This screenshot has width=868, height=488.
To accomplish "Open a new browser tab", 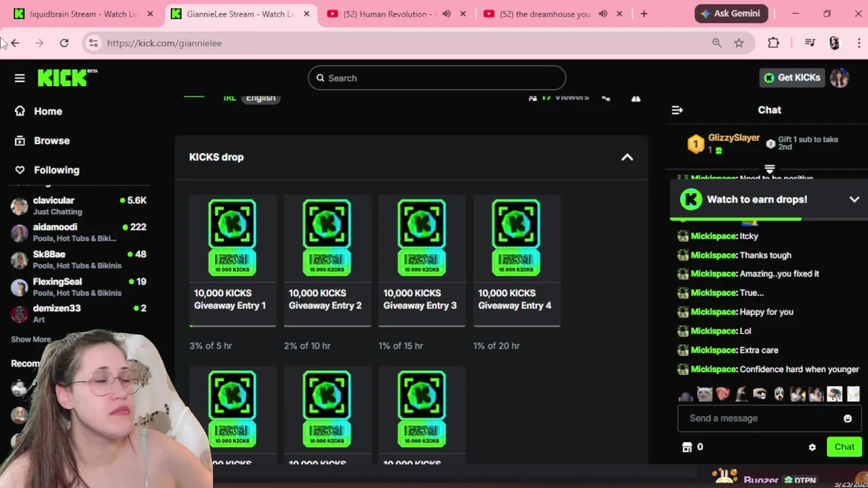I will [x=644, y=14].
